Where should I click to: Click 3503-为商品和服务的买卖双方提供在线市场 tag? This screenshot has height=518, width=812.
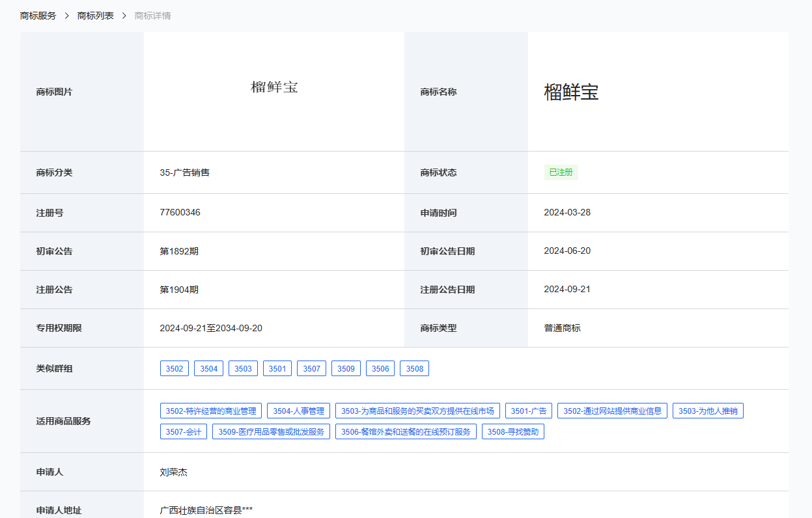(418, 411)
